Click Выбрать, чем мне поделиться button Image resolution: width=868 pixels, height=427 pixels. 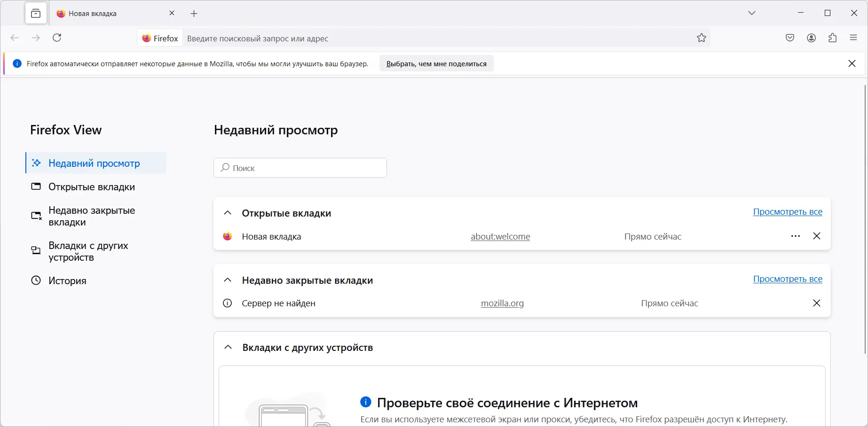436,63
